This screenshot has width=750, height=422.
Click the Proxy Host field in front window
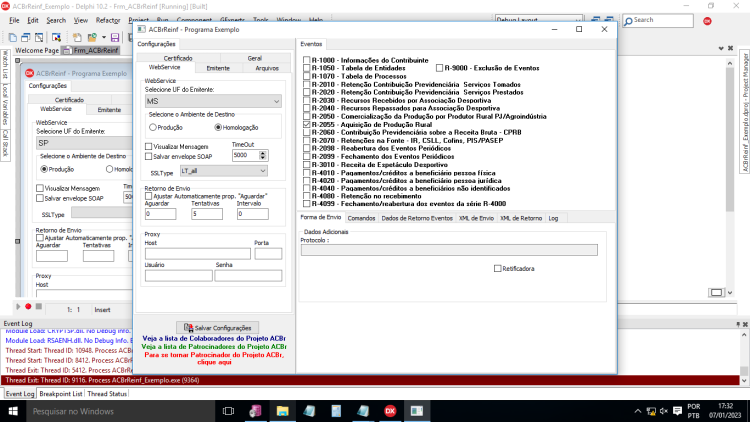pyautogui.click(x=198, y=254)
